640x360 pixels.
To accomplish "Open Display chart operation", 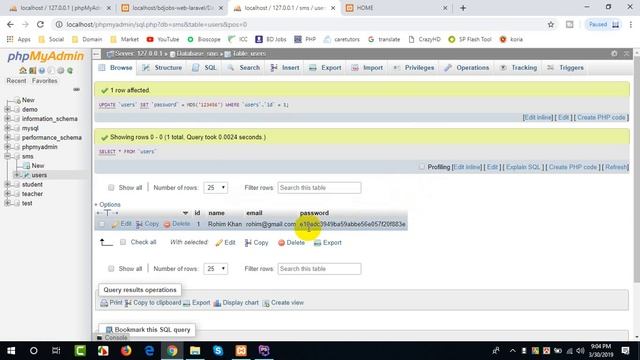I will (236, 302).
